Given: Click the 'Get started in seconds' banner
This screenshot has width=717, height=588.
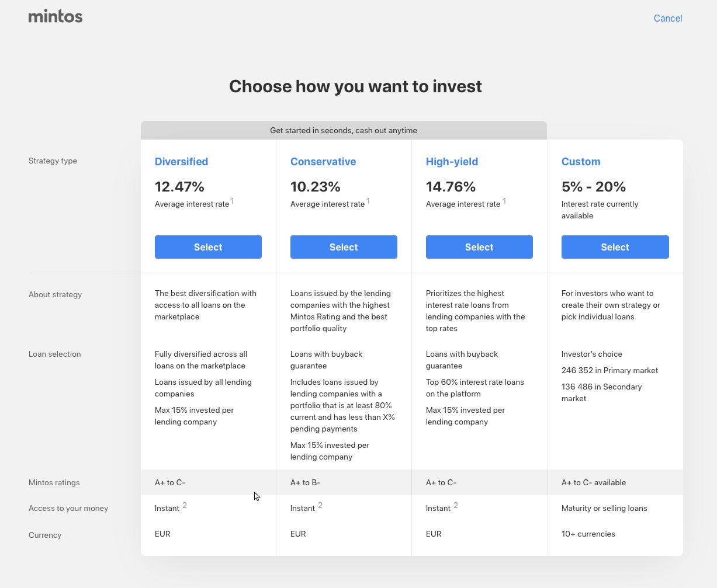Looking at the screenshot, I should (344, 130).
